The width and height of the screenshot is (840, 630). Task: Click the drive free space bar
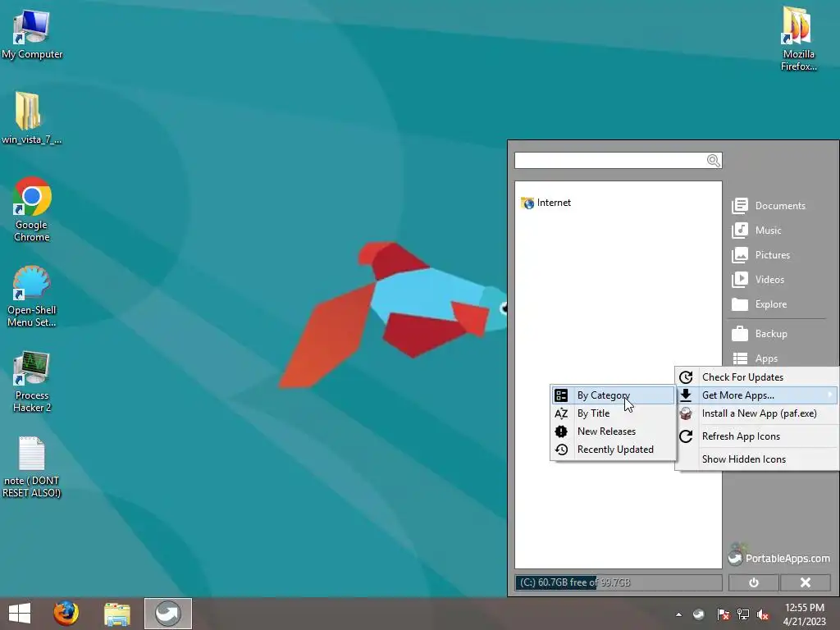[619, 582]
